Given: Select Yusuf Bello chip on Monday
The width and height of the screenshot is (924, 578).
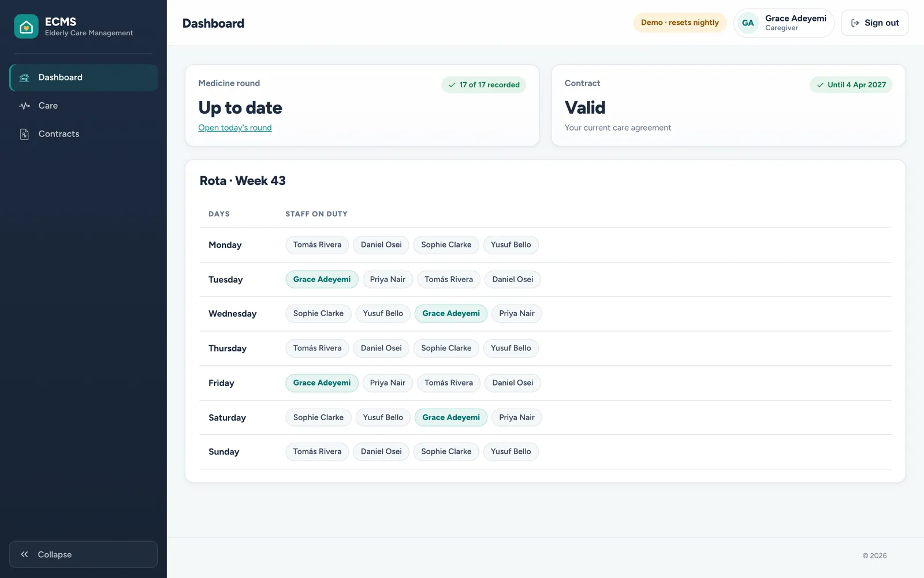Looking at the screenshot, I should pyautogui.click(x=511, y=245).
